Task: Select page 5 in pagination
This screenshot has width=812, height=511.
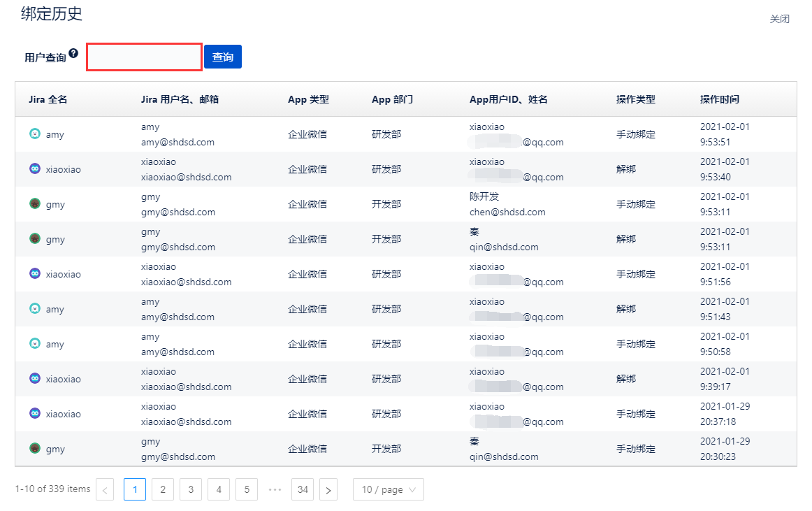Action: [247, 490]
